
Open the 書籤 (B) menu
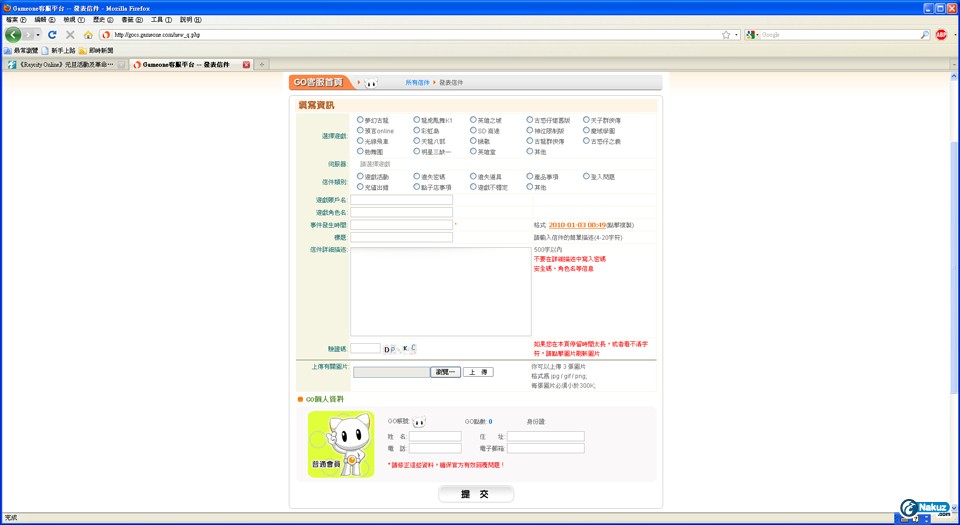[132, 20]
